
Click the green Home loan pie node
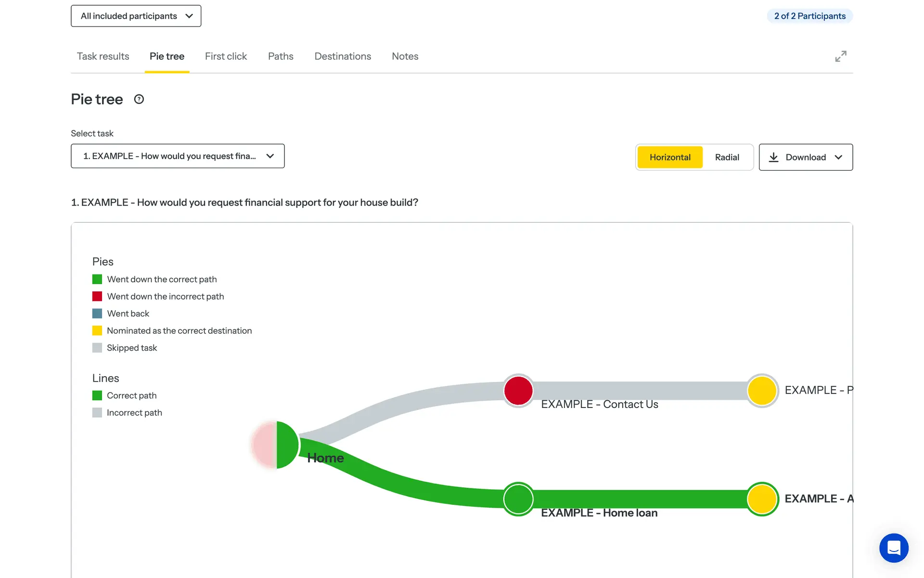[x=518, y=499]
